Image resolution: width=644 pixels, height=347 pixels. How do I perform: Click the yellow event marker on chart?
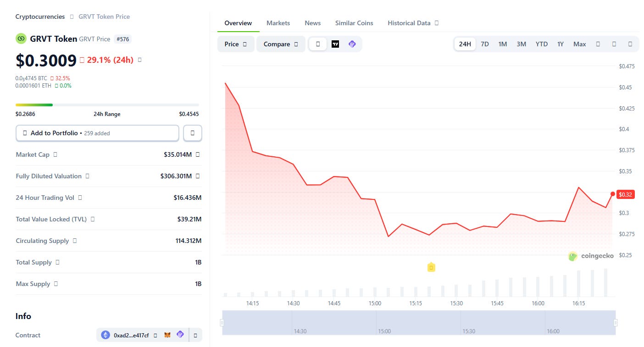pos(431,267)
